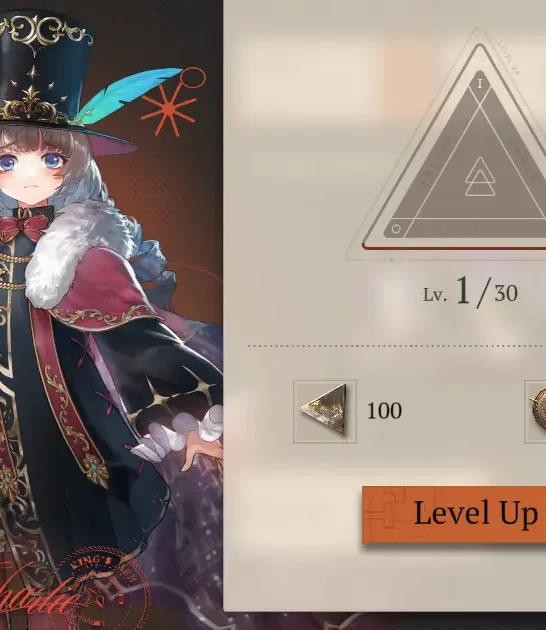
Task: Click the partially visible gold coin icon
Action: point(536,411)
